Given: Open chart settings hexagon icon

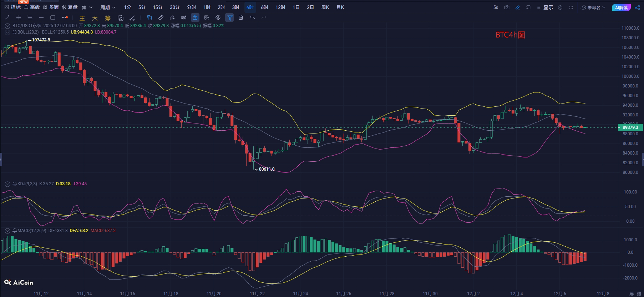Looking at the screenshot, I should point(560,7).
